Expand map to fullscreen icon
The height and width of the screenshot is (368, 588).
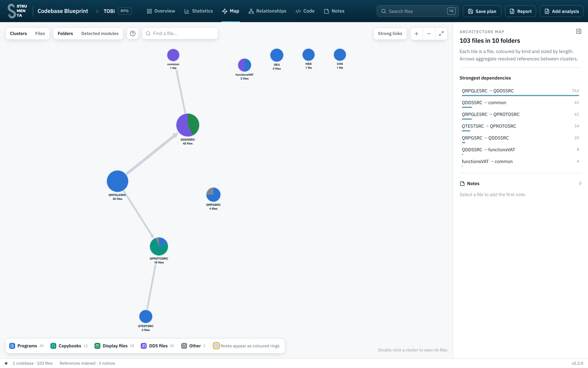click(x=441, y=34)
